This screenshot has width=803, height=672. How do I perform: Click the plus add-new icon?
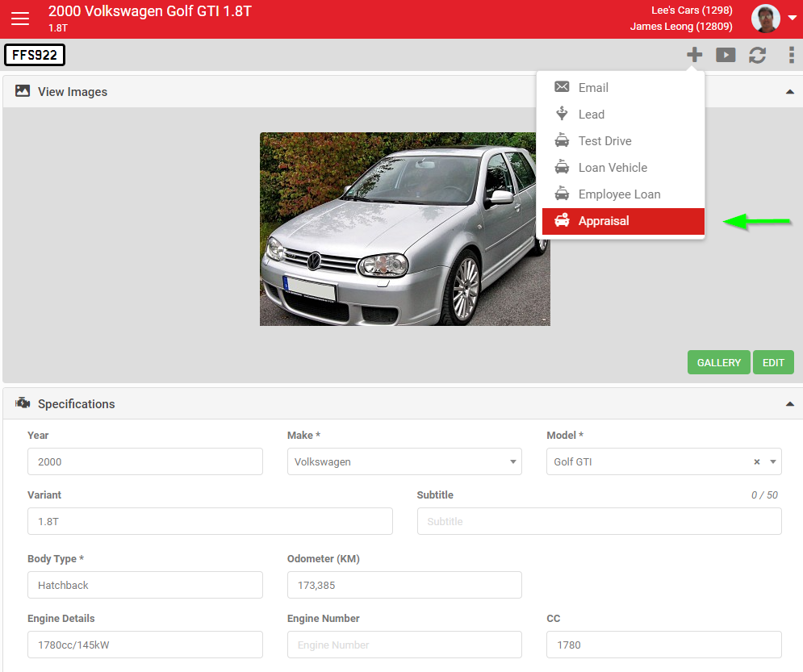tap(694, 54)
